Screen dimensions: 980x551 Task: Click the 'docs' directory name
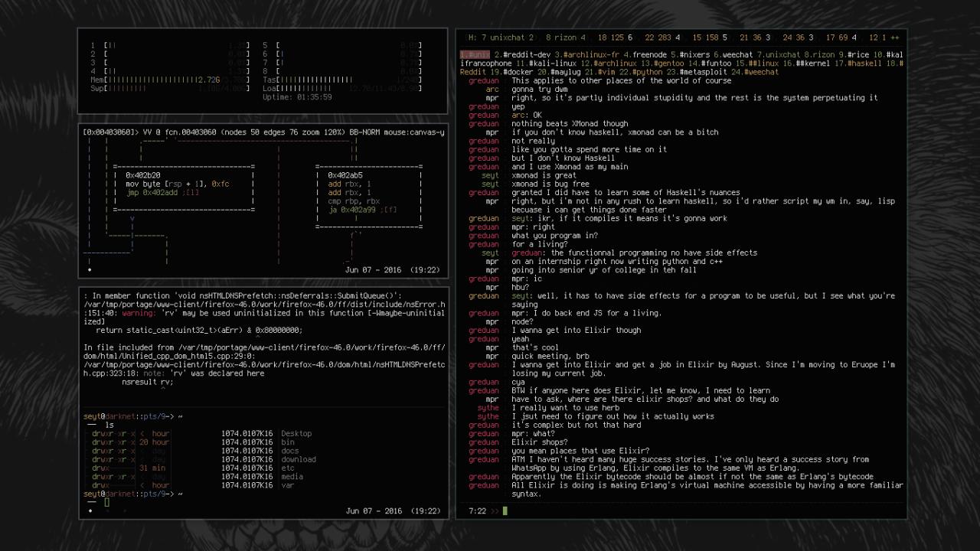(290, 451)
